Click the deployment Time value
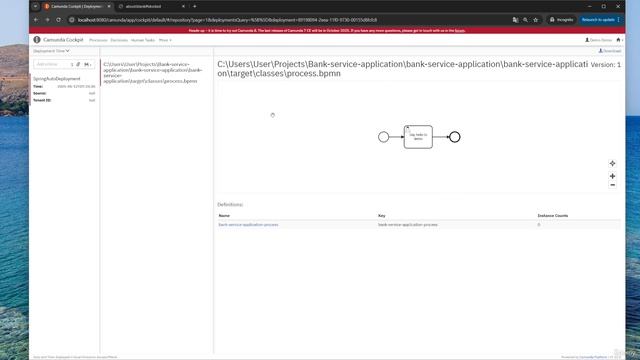Image resolution: width=640 pixels, height=360 pixels. 76,87
